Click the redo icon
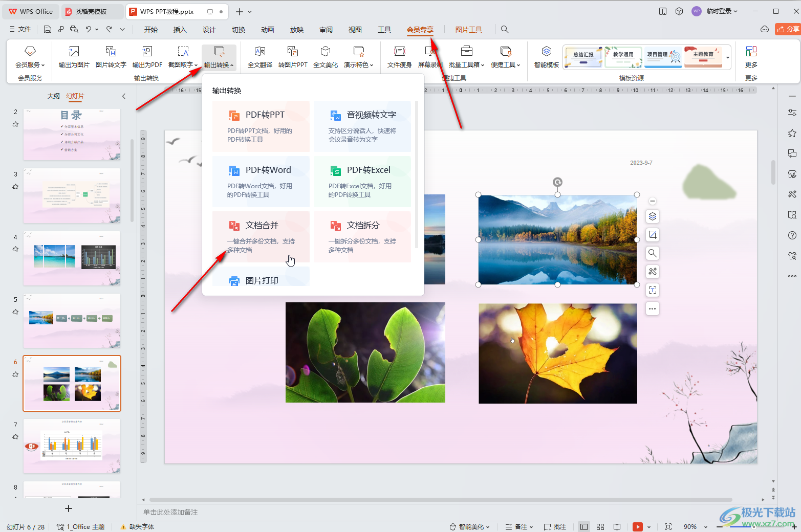801x532 pixels. 109,29
